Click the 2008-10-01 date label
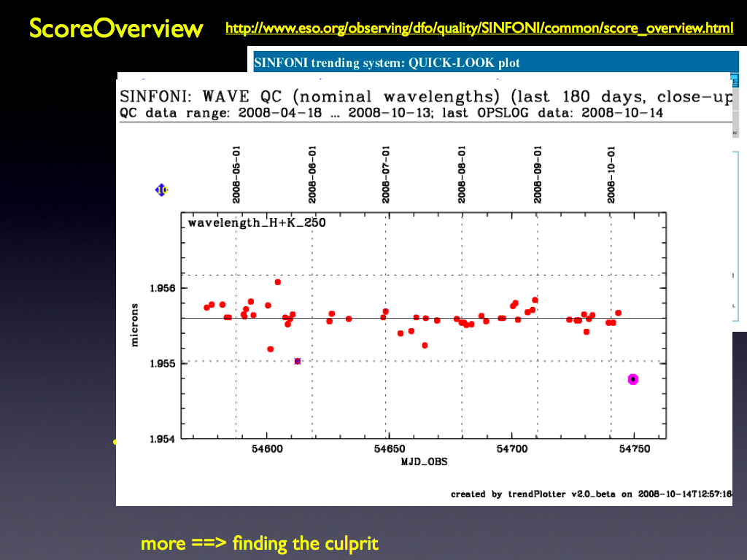The height and width of the screenshot is (560, 747). (x=611, y=174)
